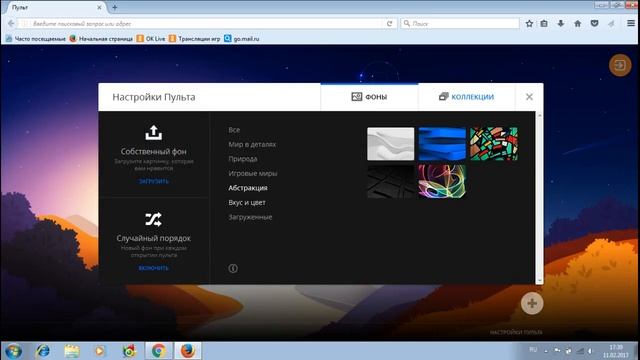Select the Мир в деталях category

[252, 144]
